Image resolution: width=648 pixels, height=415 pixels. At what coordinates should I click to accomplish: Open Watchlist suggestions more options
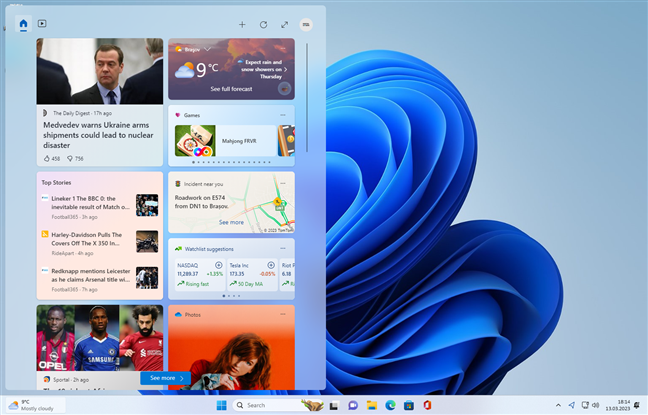283,248
